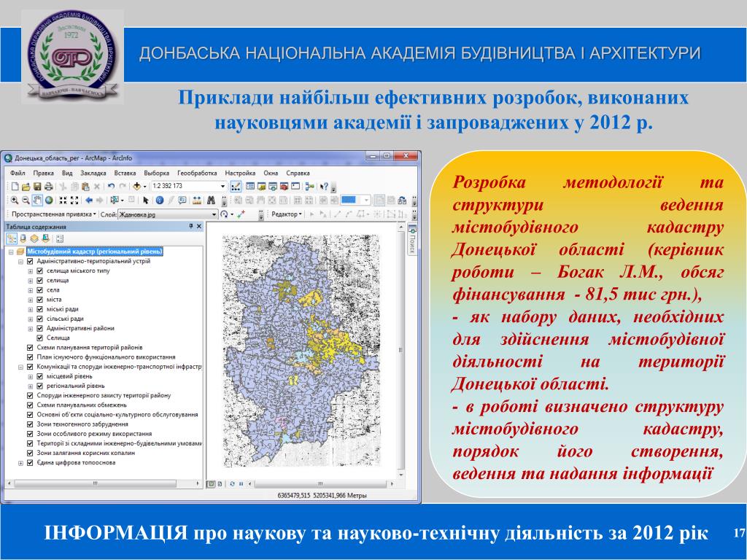
Task: Toggle the 'міські ради' layer visibility
Action: (40, 309)
